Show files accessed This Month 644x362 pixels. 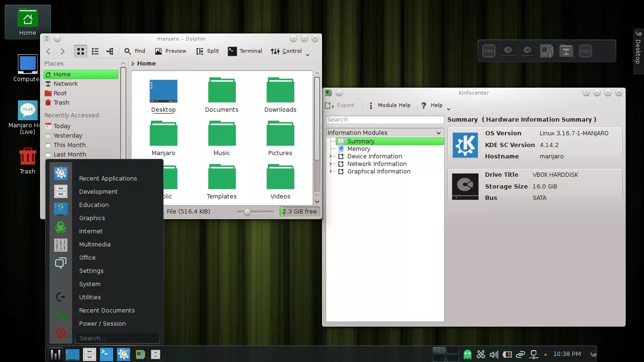[81, 145]
